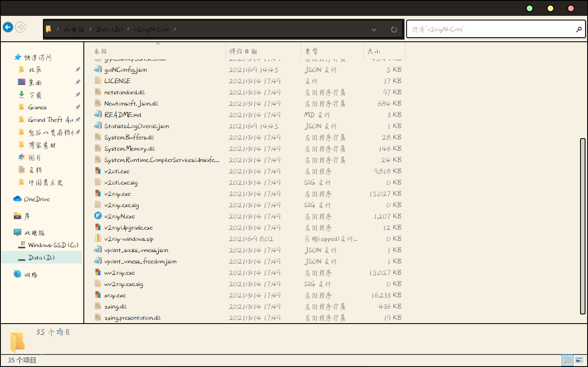This screenshot has height=367, width=588.
Task: Open the address bar history dropdown
Action: coord(374,30)
